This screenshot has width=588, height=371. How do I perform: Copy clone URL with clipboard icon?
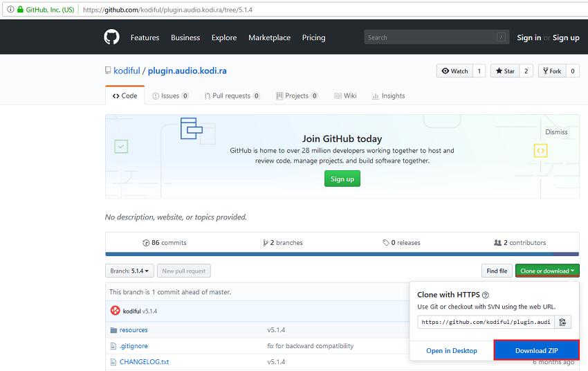[x=562, y=322]
